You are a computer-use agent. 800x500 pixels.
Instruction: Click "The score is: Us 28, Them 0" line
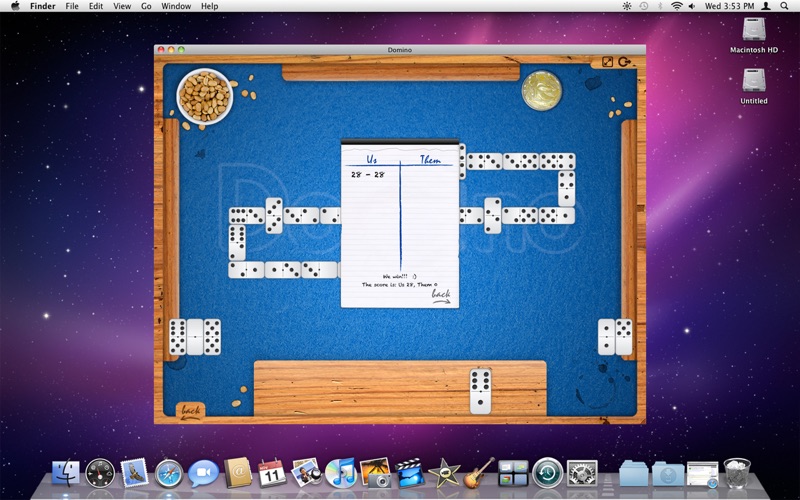click(x=399, y=285)
